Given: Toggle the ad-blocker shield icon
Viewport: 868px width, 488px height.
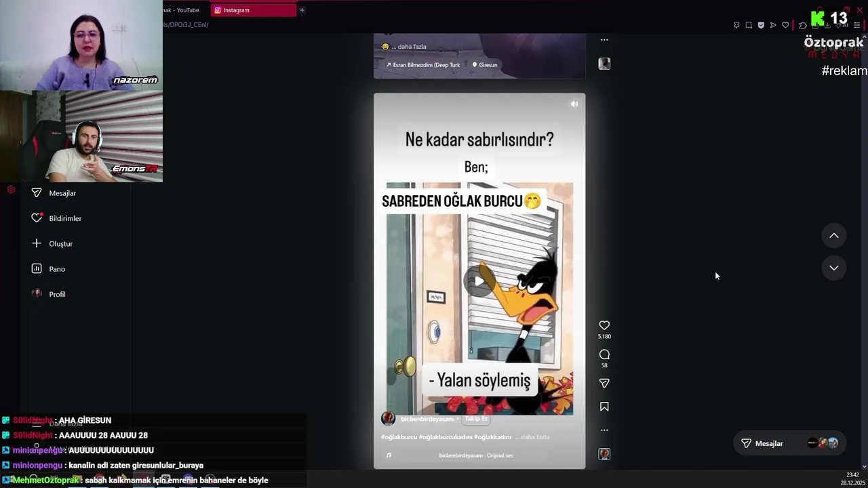Looking at the screenshot, I should (x=761, y=25).
